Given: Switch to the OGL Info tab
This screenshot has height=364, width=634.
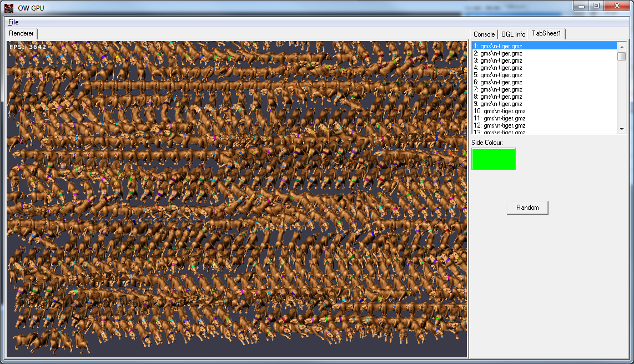Looking at the screenshot, I should click(513, 34).
